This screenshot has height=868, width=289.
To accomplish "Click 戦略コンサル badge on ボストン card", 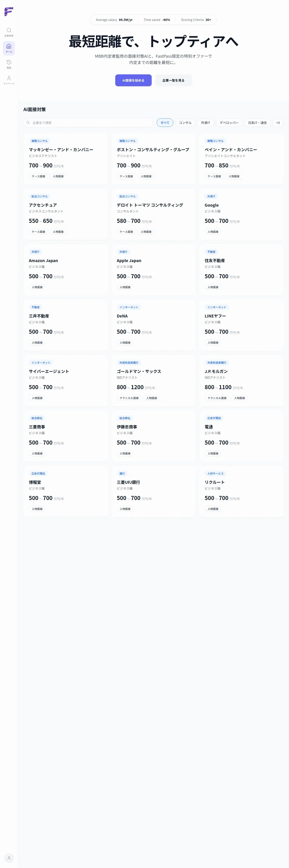I will [x=128, y=141].
